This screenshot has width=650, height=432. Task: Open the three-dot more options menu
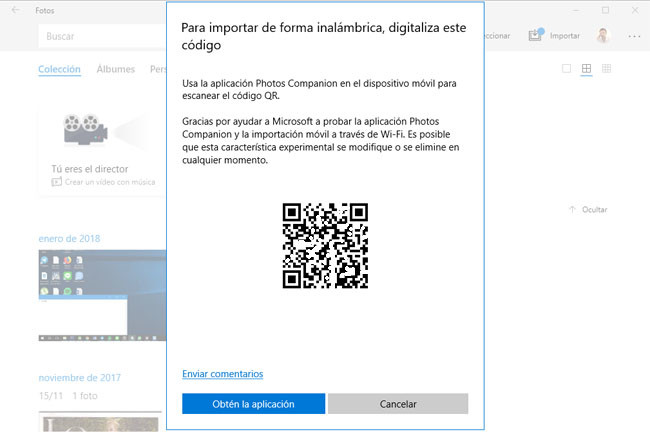tap(634, 36)
